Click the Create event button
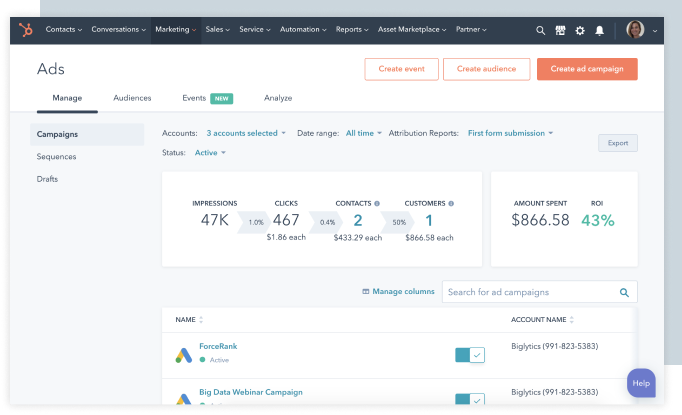Viewport: 682px width, 415px height. tap(401, 69)
